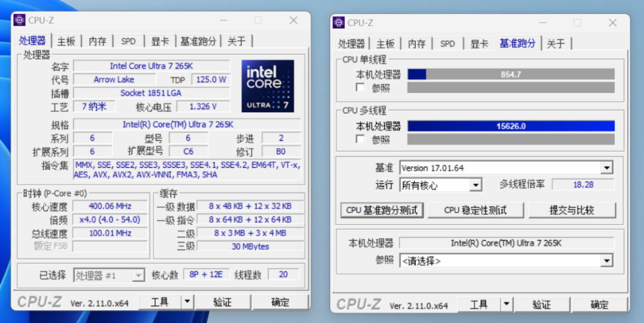
Task: Open 内存 tab in left window
Action: [x=97, y=41]
